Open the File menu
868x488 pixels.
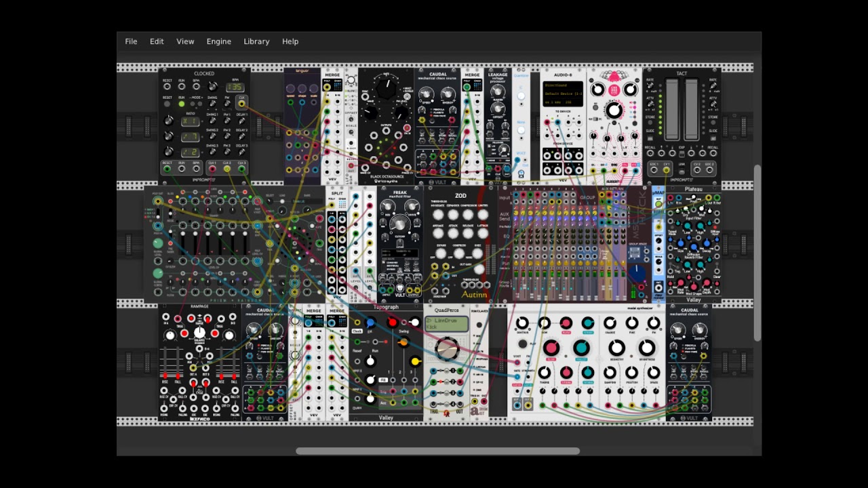click(131, 41)
